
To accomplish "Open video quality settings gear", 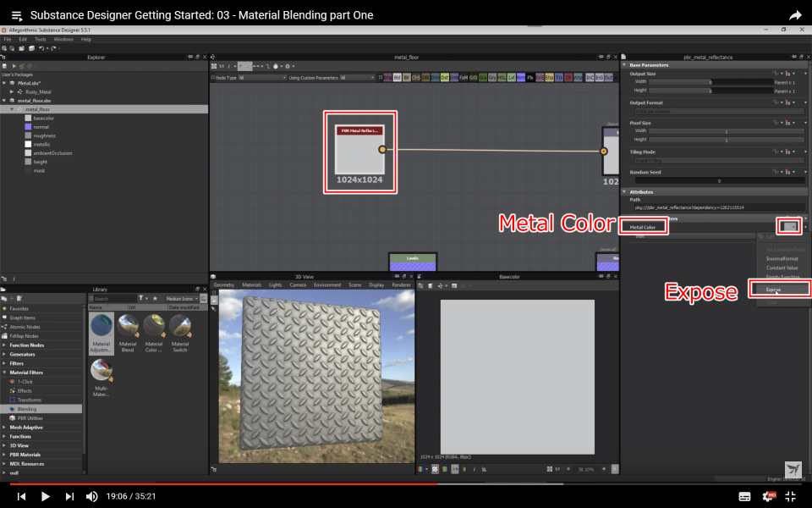I will point(769,497).
